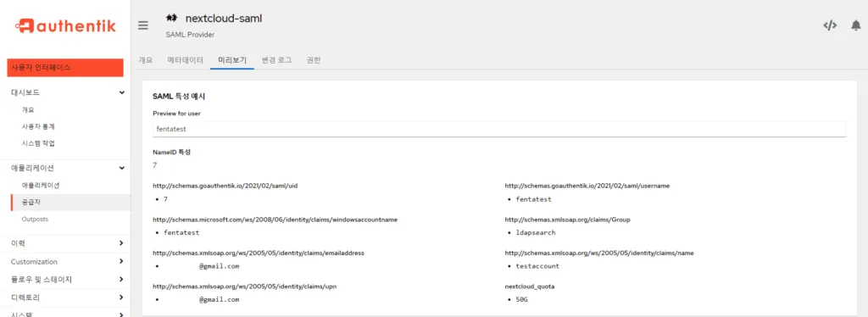The width and height of the screenshot is (868, 317).
Task: Open 애플리케이션 sub-item in sidebar
Action: tap(41, 186)
